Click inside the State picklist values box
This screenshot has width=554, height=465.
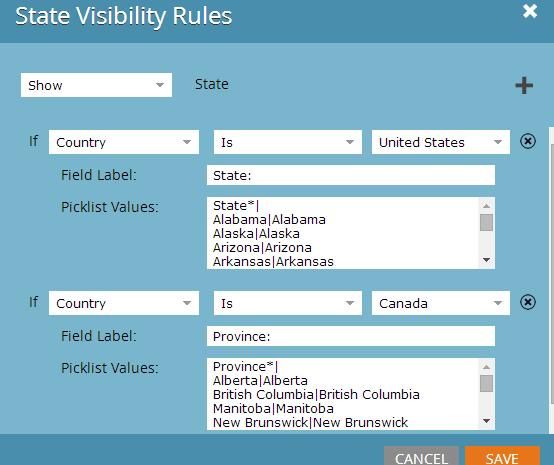pyautogui.click(x=343, y=233)
